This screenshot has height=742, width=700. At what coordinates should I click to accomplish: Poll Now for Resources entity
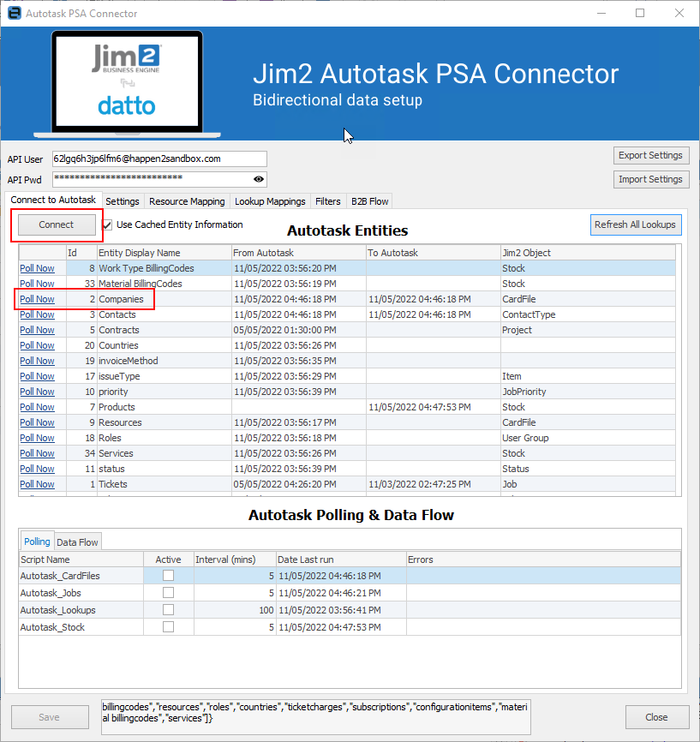click(x=37, y=422)
